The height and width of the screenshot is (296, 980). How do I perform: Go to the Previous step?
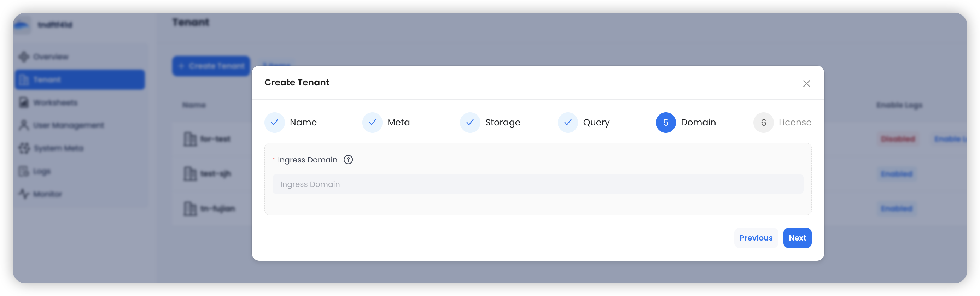756,238
